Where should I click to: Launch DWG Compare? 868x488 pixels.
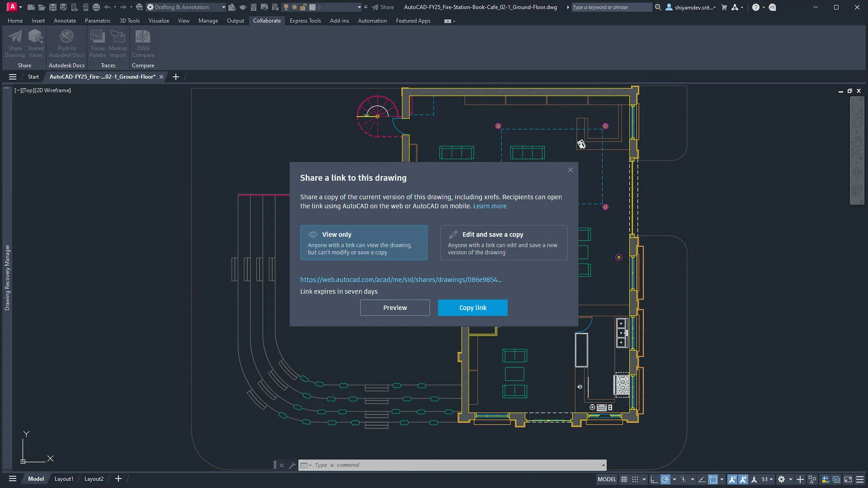pyautogui.click(x=143, y=43)
